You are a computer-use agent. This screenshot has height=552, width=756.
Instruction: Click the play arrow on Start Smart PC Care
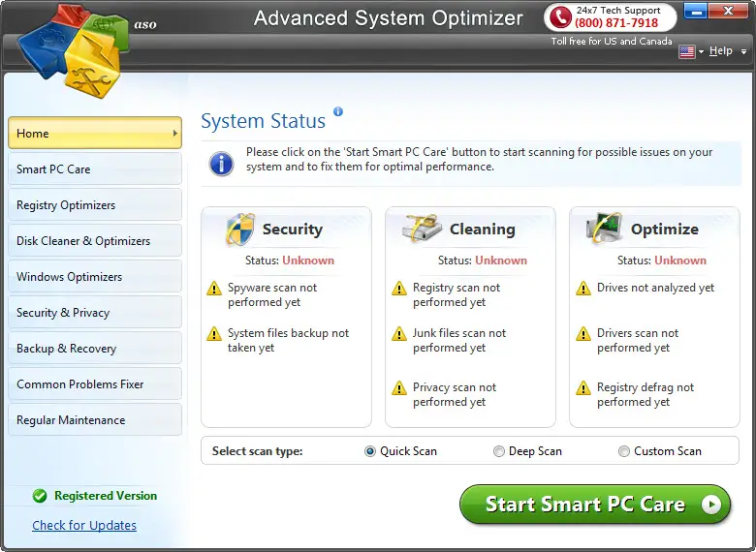pos(711,505)
